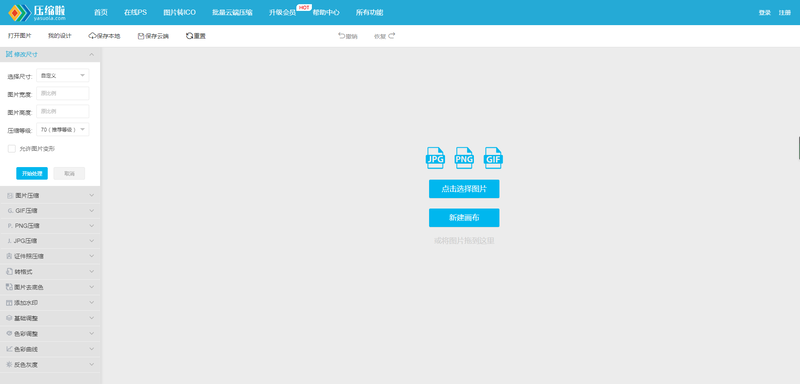
Task: Click the PNG压缩 'P' icon
Action: tap(10, 225)
